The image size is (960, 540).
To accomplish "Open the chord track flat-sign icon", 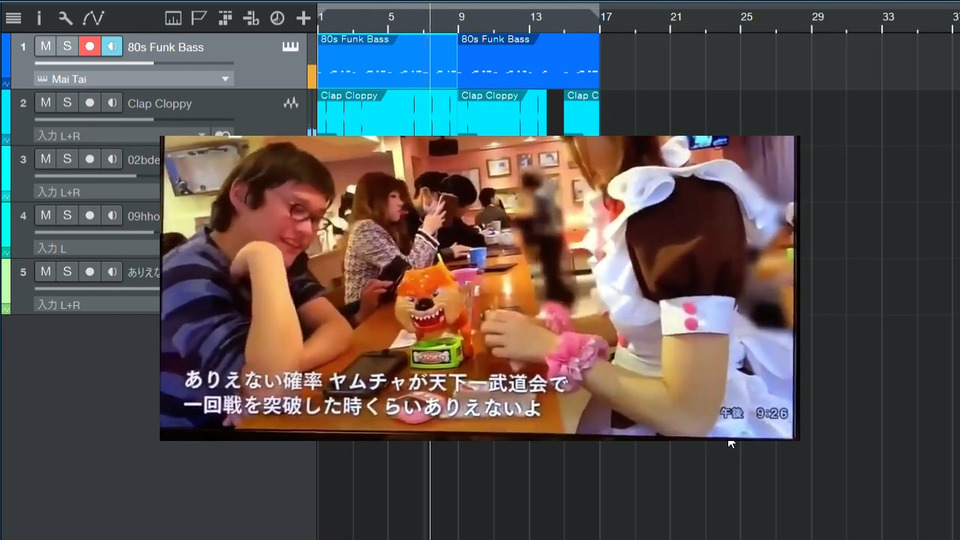I will [251, 18].
